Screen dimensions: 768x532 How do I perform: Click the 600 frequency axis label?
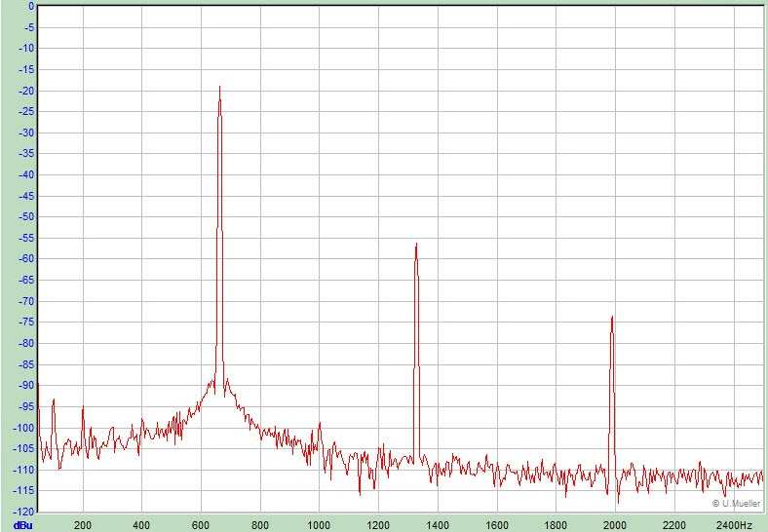201,524
